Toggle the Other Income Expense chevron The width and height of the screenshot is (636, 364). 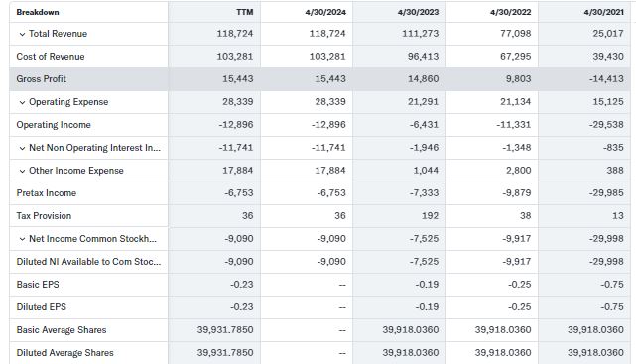coord(22,171)
